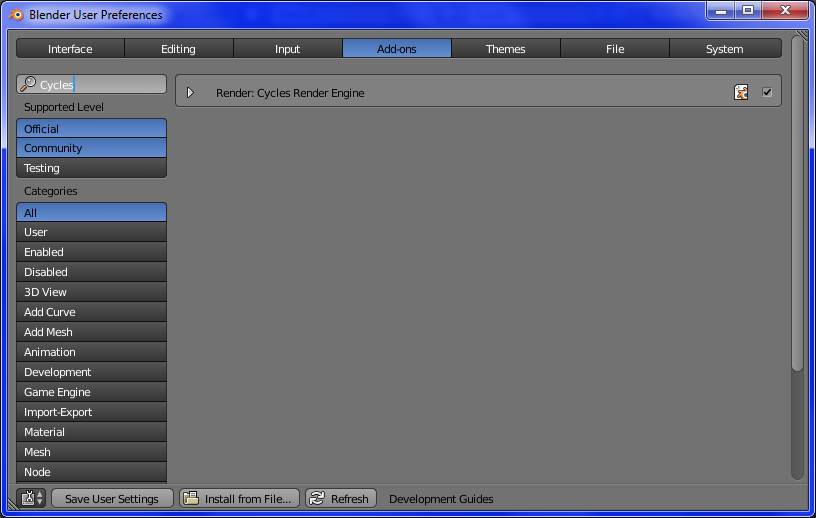
Task: Select the Add-ons tab
Action: point(397,49)
